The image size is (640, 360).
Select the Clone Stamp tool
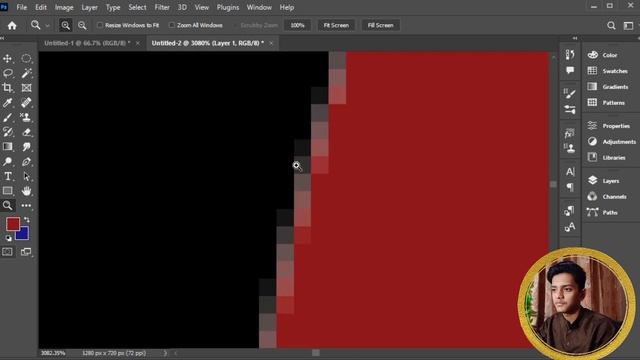tap(26, 118)
